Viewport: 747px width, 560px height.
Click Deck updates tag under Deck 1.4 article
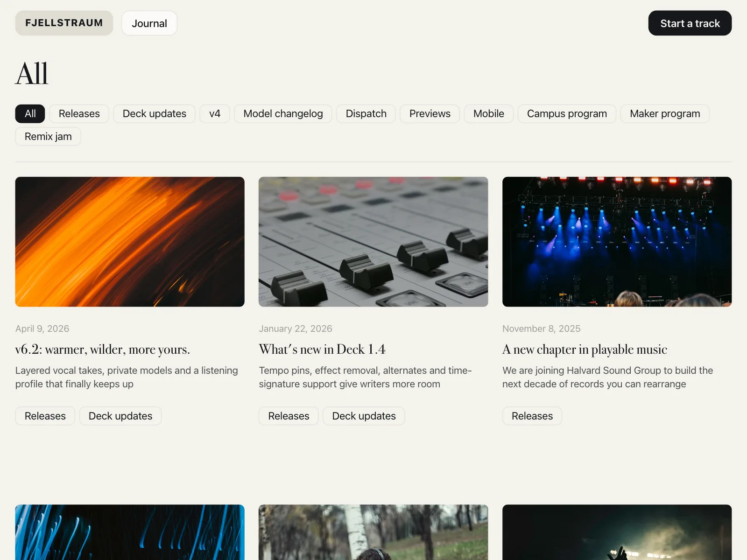364,416
